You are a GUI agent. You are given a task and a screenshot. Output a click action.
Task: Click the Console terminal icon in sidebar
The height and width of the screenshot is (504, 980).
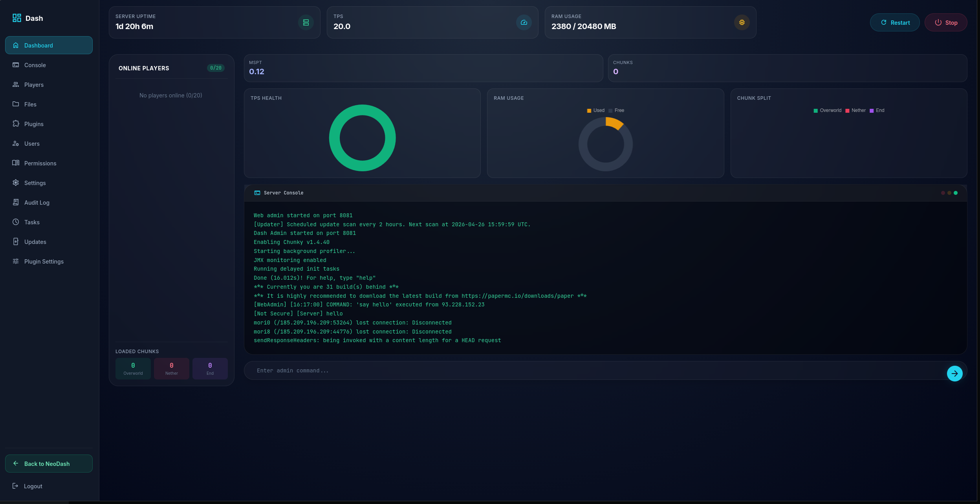pyautogui.click(x=16, y=65)
